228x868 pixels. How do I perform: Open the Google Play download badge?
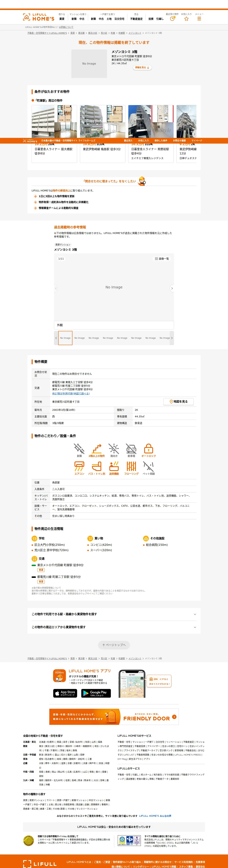pyautogui.click(x=96, y=693)
